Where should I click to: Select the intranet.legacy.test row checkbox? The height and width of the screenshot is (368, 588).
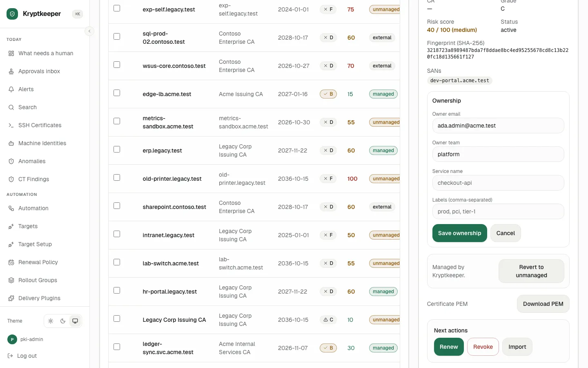pos(117,234)
